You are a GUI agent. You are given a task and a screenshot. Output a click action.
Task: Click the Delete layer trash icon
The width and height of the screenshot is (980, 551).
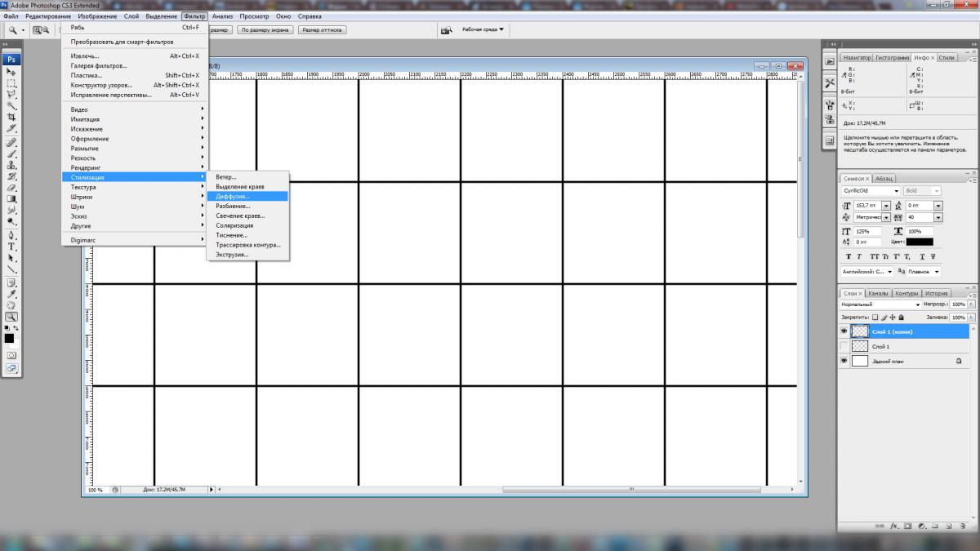(963, 527)
